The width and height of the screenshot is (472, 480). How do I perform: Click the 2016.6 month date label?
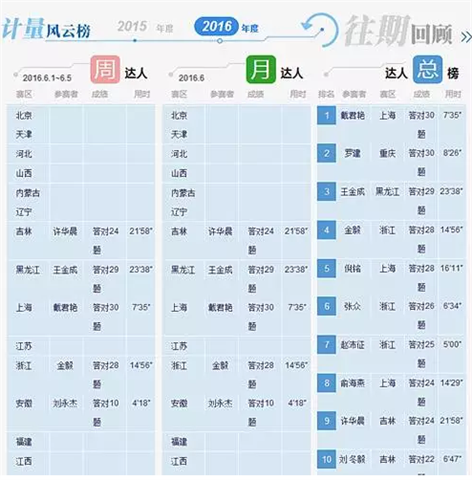click(191, 78)
